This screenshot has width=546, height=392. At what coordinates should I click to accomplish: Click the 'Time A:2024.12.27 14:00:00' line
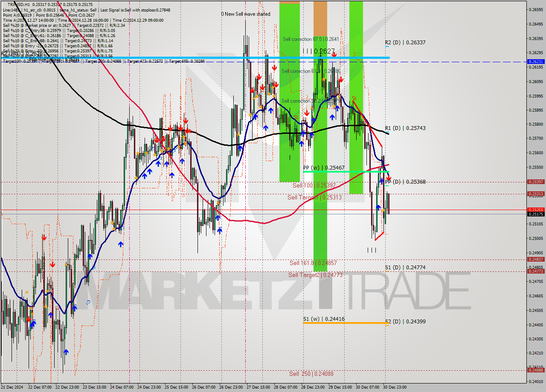click(83, 20)
